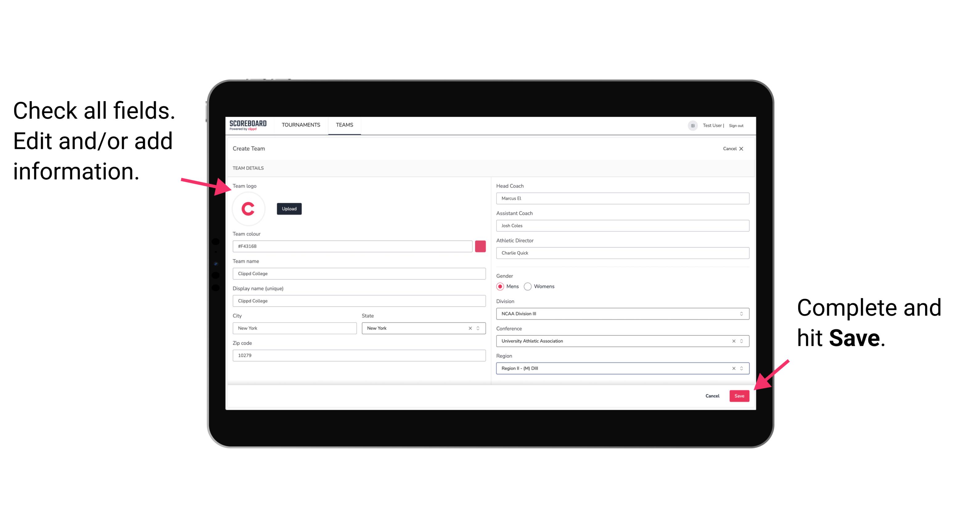Edit the Team colour hex value field

(x=354, y=246)
